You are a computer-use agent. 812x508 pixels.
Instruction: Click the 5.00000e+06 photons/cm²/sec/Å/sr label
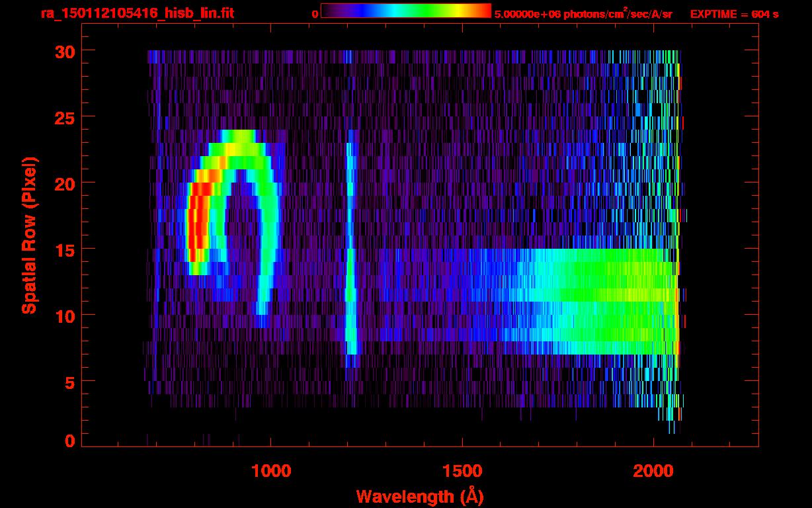click(x=583, y=13)
